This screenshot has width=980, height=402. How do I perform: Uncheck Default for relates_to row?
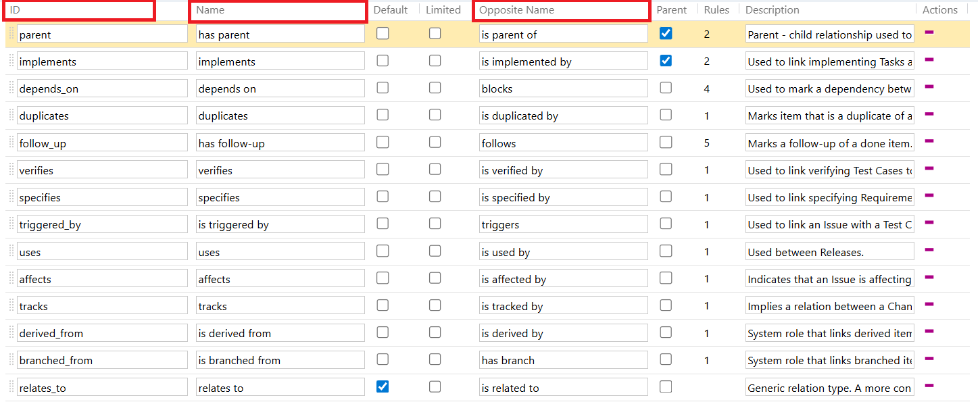pyautogui.click(x=383, y=386)
